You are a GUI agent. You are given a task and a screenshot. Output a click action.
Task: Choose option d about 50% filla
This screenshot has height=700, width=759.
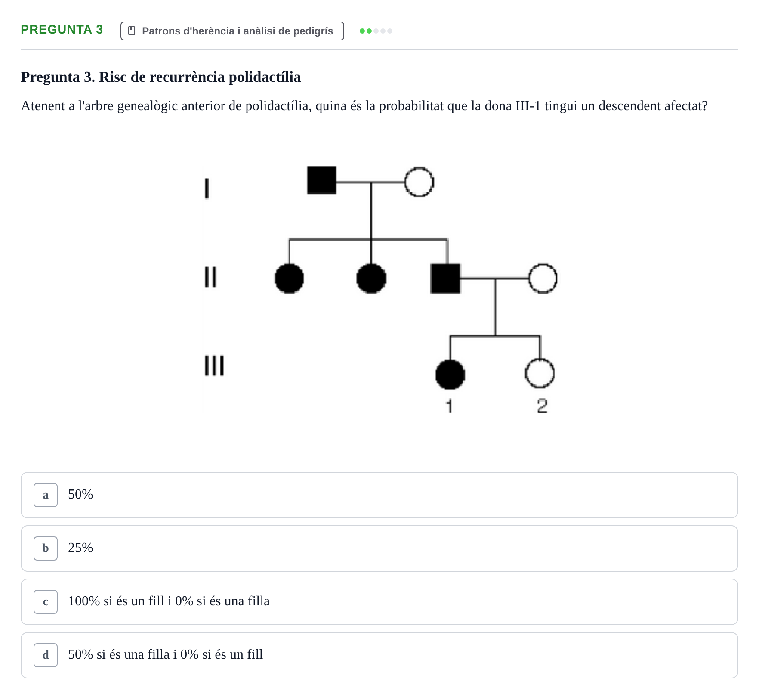[379, 655]
